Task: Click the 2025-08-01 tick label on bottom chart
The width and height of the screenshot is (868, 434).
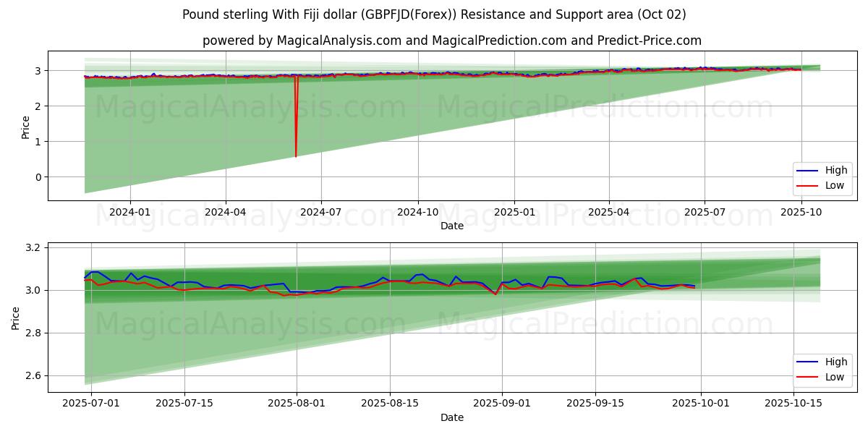Action: pos(297,404)
